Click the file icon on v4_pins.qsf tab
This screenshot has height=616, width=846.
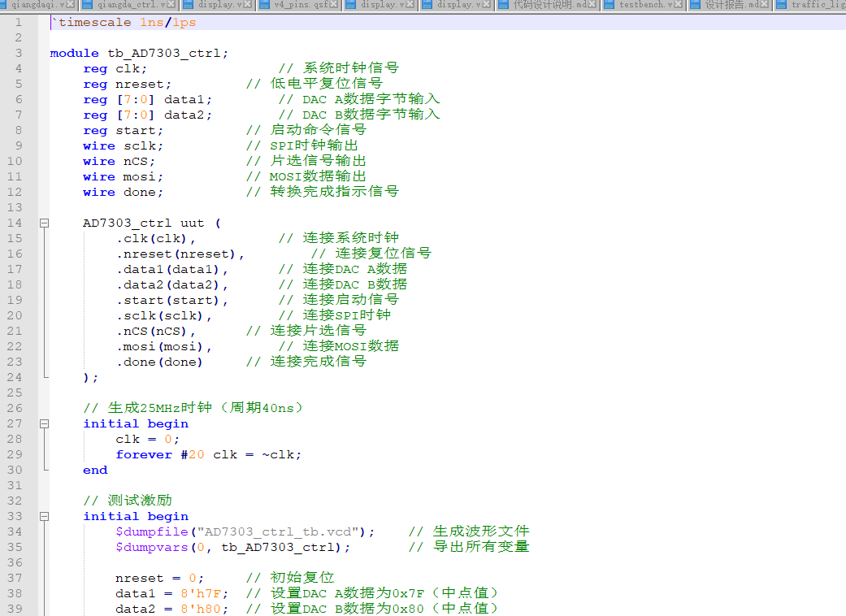[265, 4]
